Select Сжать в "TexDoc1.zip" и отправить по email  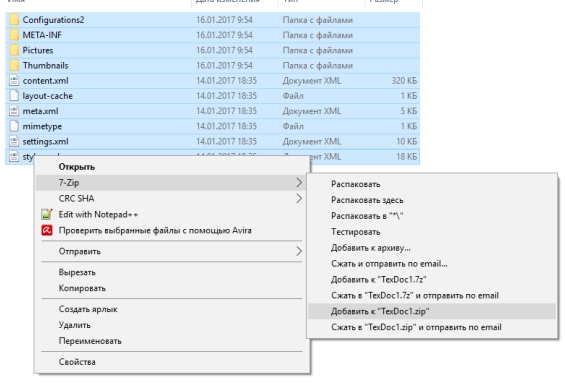point(432,327)
